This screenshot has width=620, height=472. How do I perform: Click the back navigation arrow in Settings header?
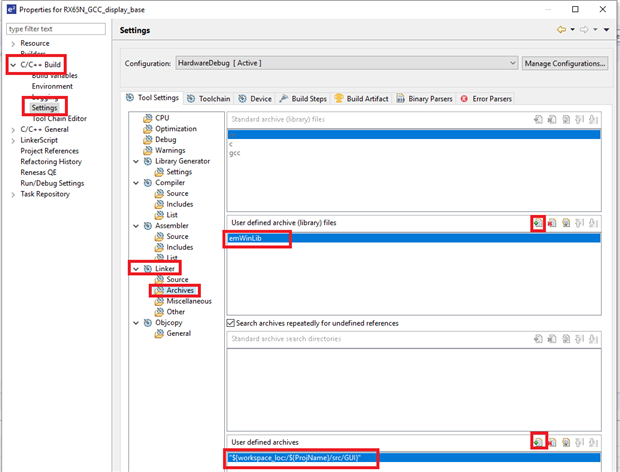(x=563, y=31)
